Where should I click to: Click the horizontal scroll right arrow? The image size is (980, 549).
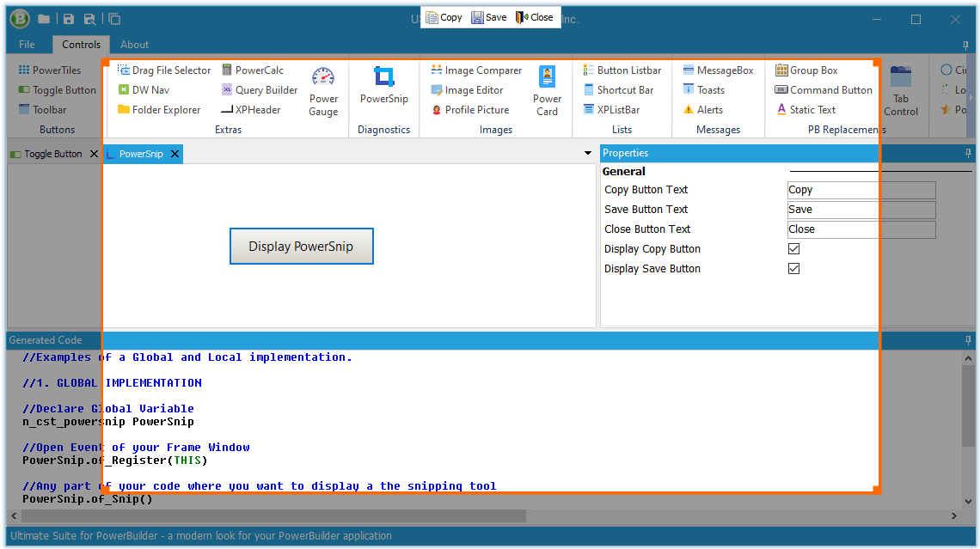pos(953,515)
